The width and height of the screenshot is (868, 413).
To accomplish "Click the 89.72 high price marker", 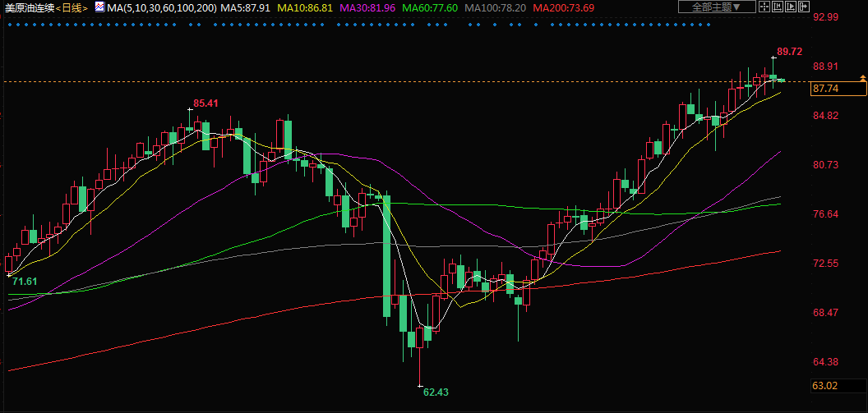I will coord(789,52).
